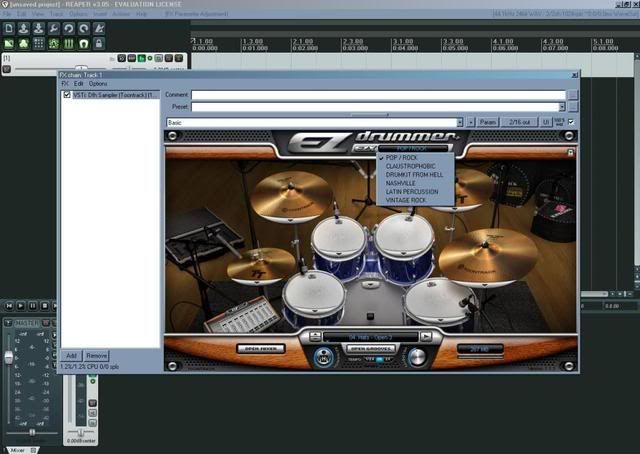
Task: Click the Save Project download-arrow icon
Action: pos(39,28)
